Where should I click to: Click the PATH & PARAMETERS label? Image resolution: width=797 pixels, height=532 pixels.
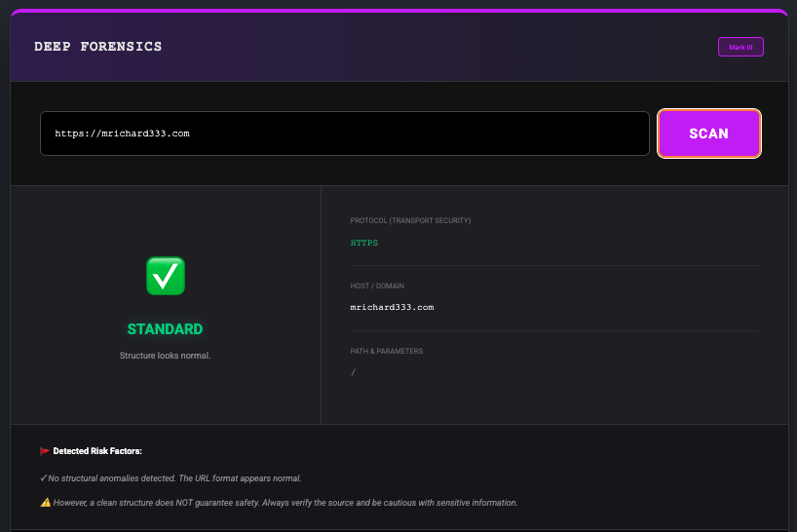tap(387, 351)
